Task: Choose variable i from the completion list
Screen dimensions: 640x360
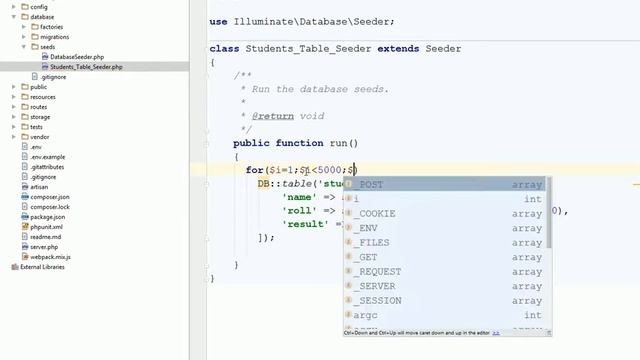Action: point(445,199)
